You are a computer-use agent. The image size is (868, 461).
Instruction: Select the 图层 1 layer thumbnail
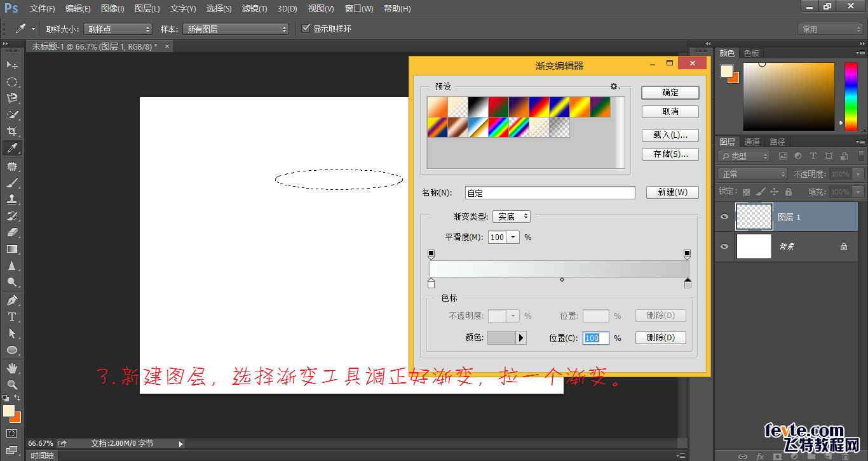(754, 217)
